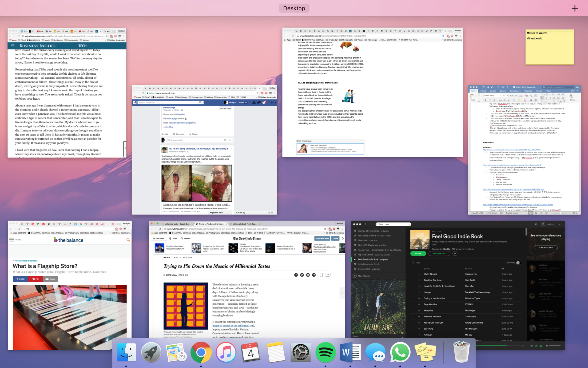This screenshot has height=368, width=588.
Task: Open Launchpad from the dock
Action: (x=151, y=352)
